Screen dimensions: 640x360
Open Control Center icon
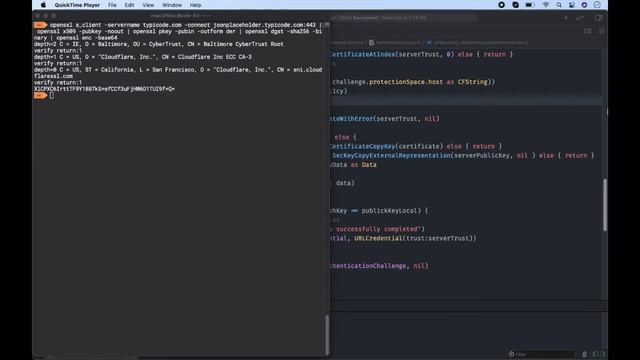(x=572, y=5)
